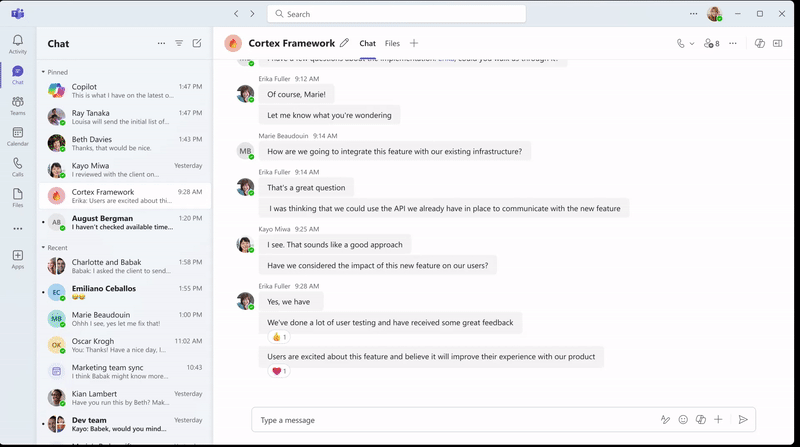
Task: Toggle heart reaction on last message
Action: [279, 371]
